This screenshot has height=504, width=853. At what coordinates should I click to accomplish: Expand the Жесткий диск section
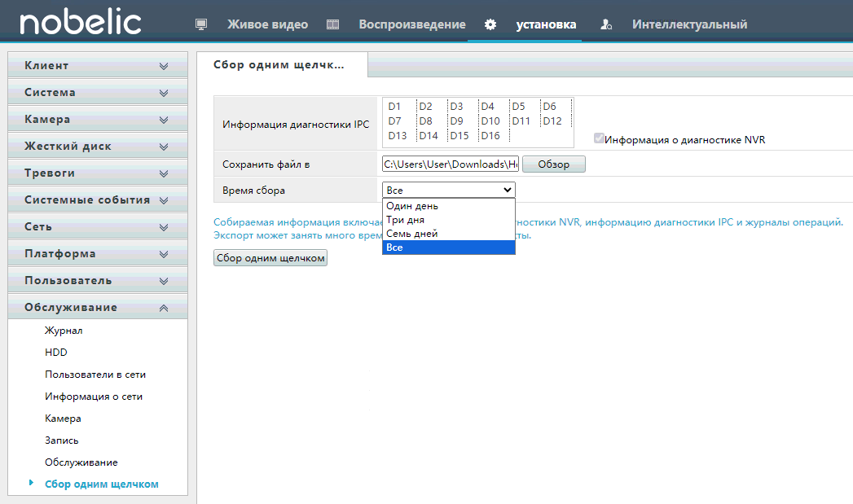[x=98, y=147]
